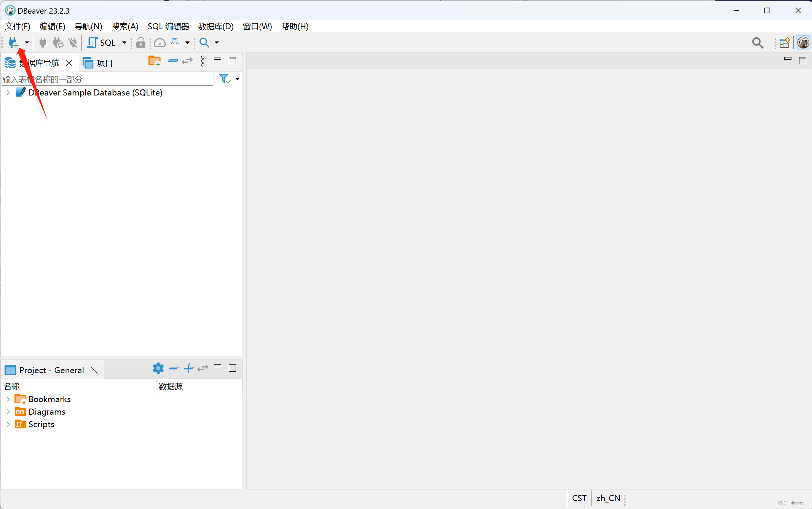Toggle the navigator filter funnel icon
The width and height of the screenshot is (812, 509).
pos(225,79)
